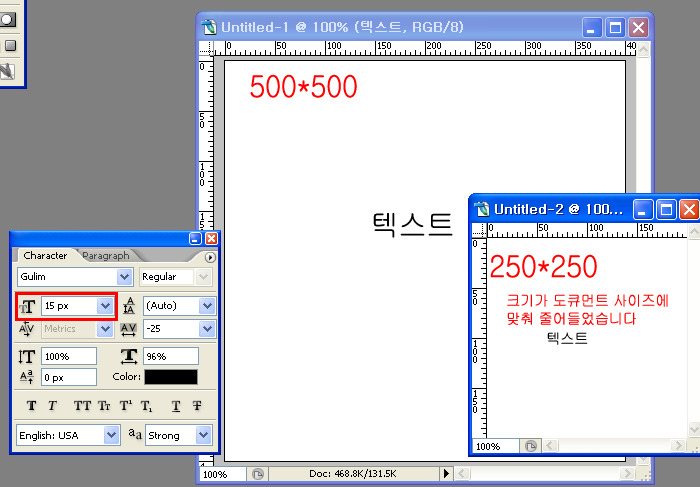Image resolution: width=700 pixels, height=487 pixels.
Task: Close the Character panel
Action: click(x=211, y=238)
